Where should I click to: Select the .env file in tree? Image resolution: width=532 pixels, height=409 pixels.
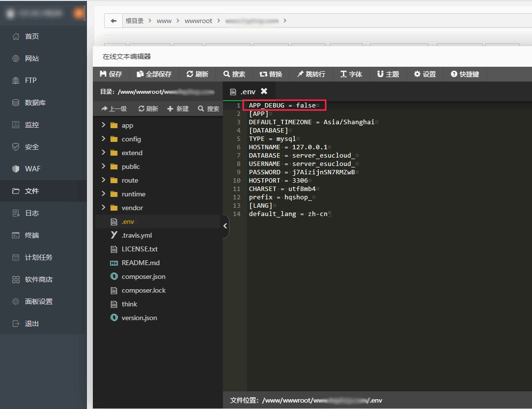click(x=158, y=221)
